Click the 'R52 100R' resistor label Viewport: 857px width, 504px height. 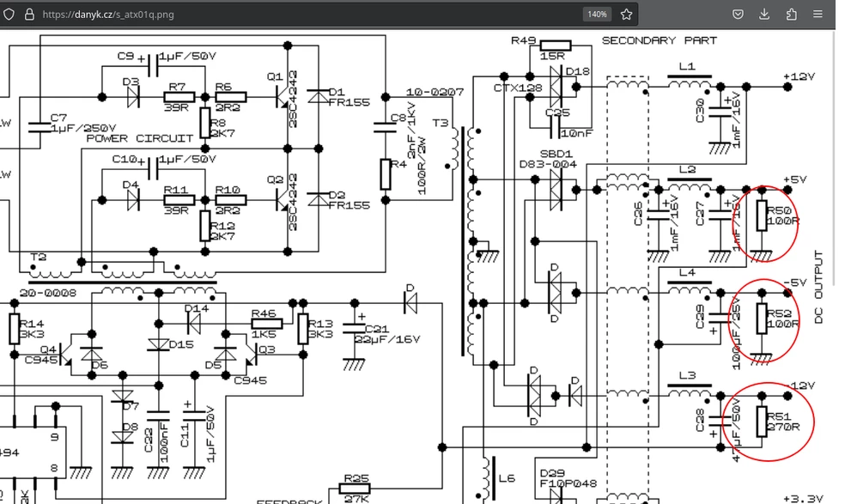783,319
